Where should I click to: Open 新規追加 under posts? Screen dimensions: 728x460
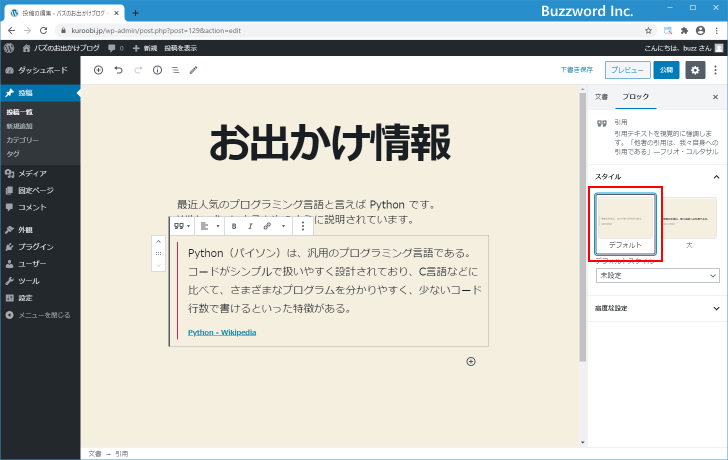[x=20, y=126]
